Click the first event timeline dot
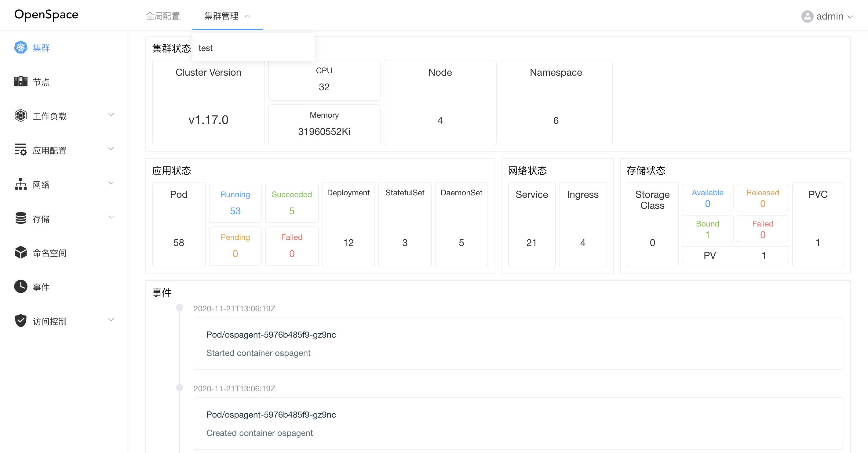The image size is (868, 453). (180, 308)
